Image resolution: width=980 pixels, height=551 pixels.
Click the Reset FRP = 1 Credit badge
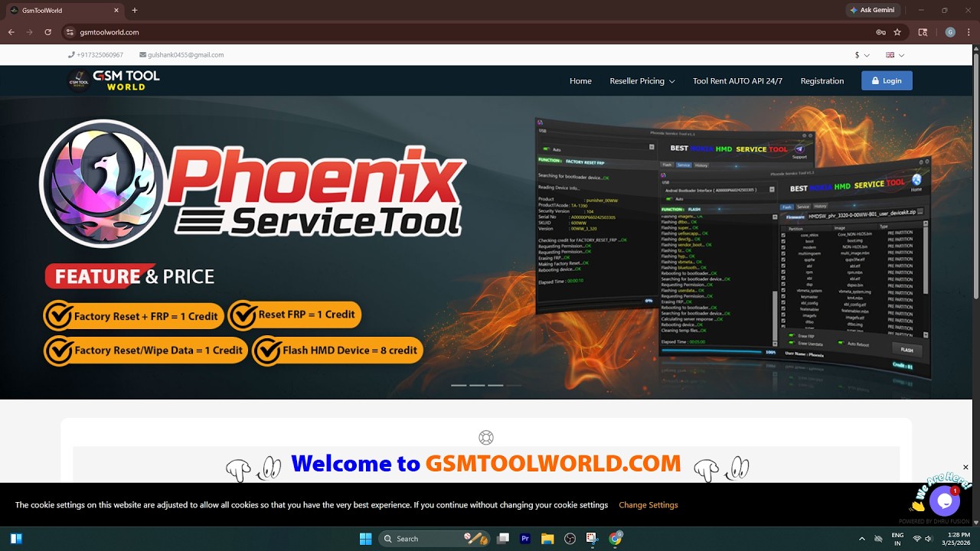(x=295, y=315)
